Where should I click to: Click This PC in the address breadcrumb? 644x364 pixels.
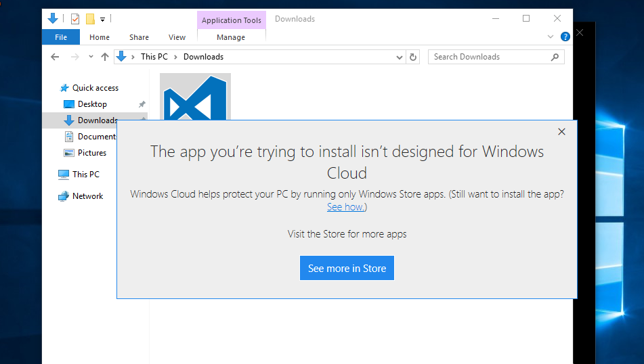pyautogui.click(x=154, y=57)
